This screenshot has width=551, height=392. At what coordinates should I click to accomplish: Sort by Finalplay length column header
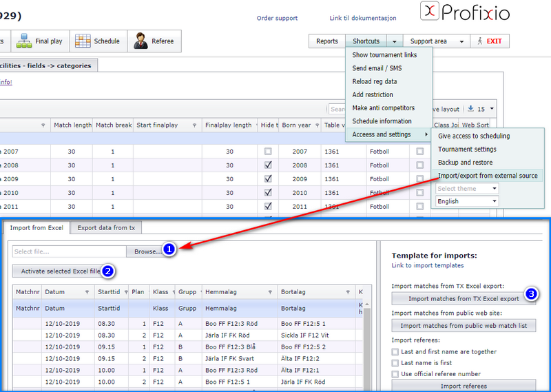(229, 125)
